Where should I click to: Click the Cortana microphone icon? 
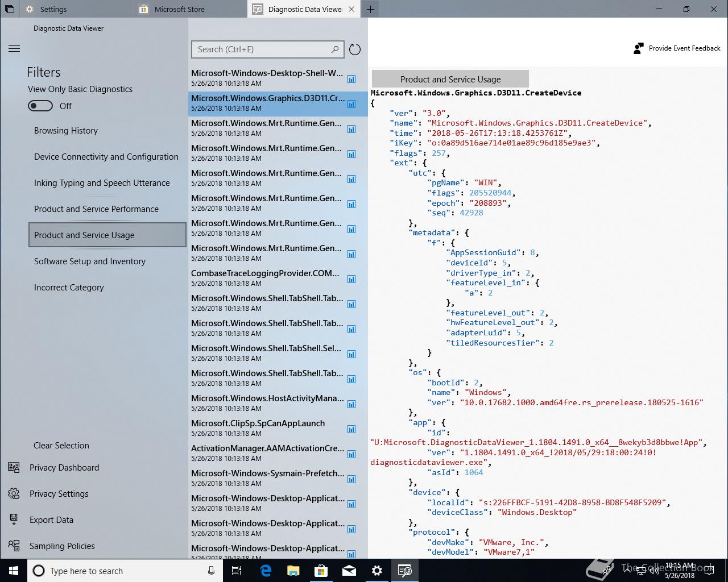coord(211,571)
